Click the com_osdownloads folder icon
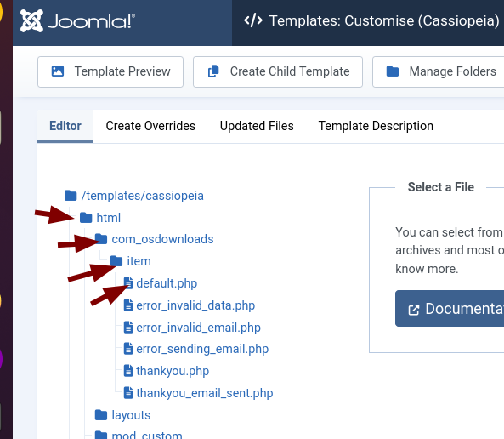Viewport: 504px width, 439px height. 101,239
